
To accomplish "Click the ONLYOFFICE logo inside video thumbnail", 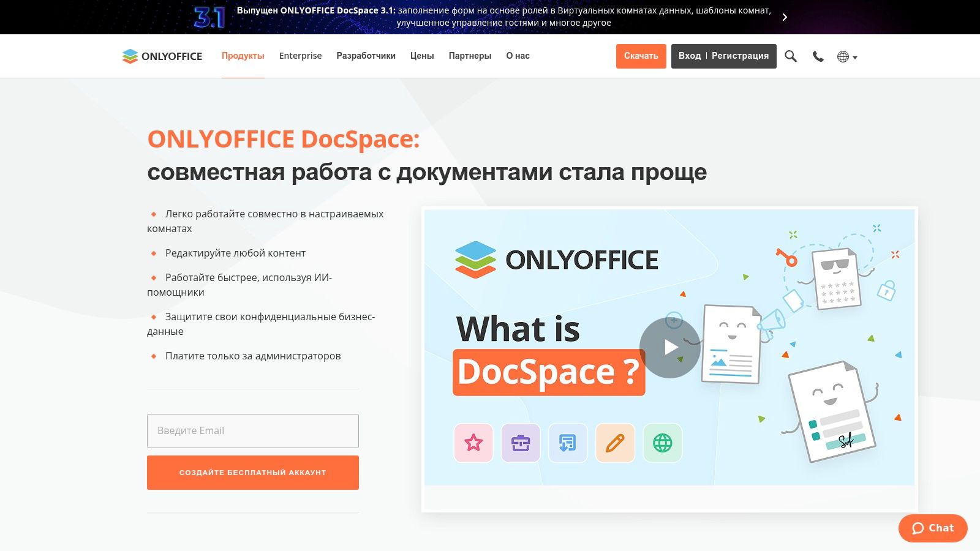I will [x=556, y=260].
